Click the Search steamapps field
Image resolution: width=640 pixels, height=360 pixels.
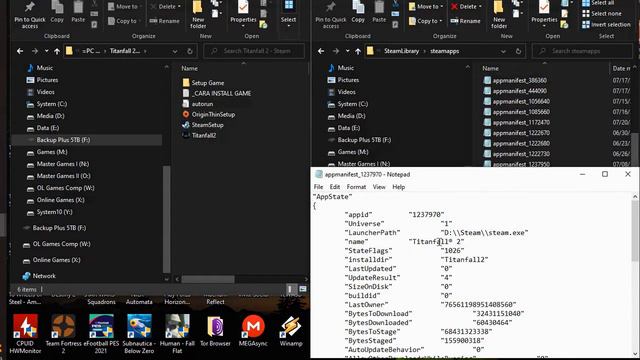point(582,51)
